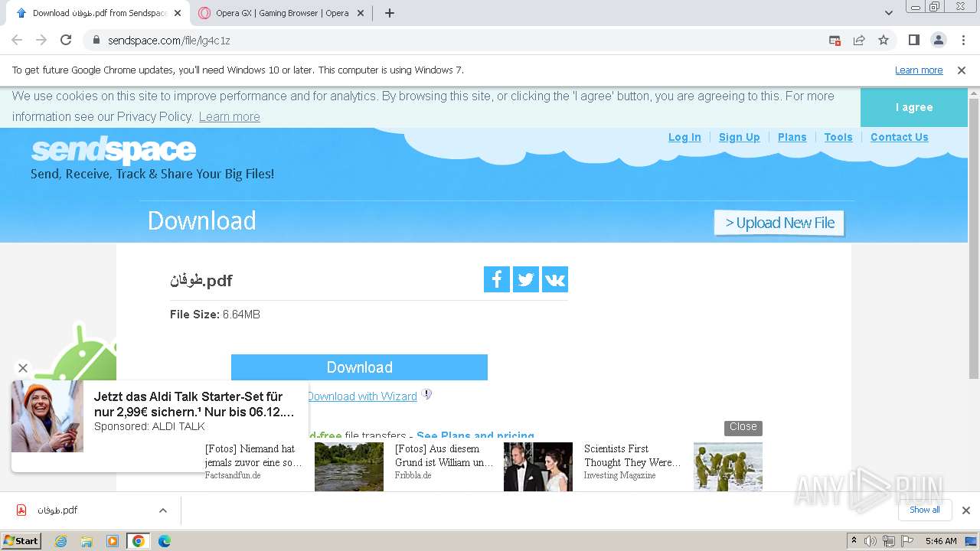Open the Factsandfun.de Niemand hat ad

pyautogui.click(x=253, y=461)
